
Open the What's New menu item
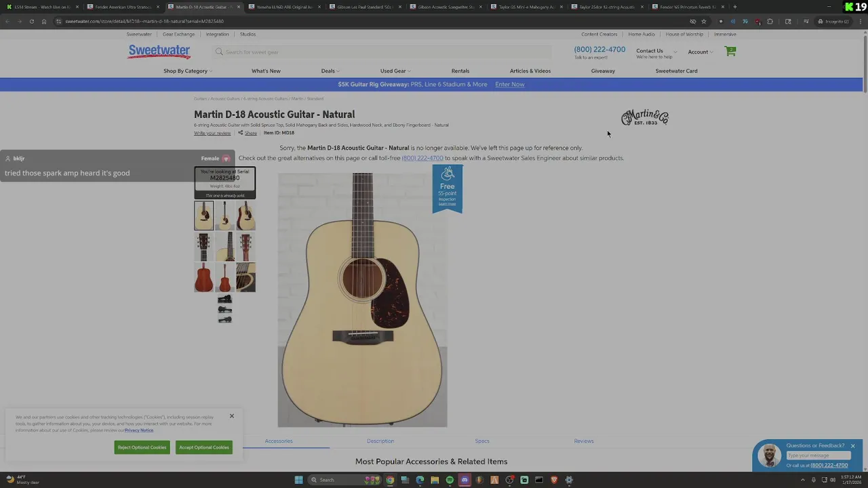click(x=266, y=70)
